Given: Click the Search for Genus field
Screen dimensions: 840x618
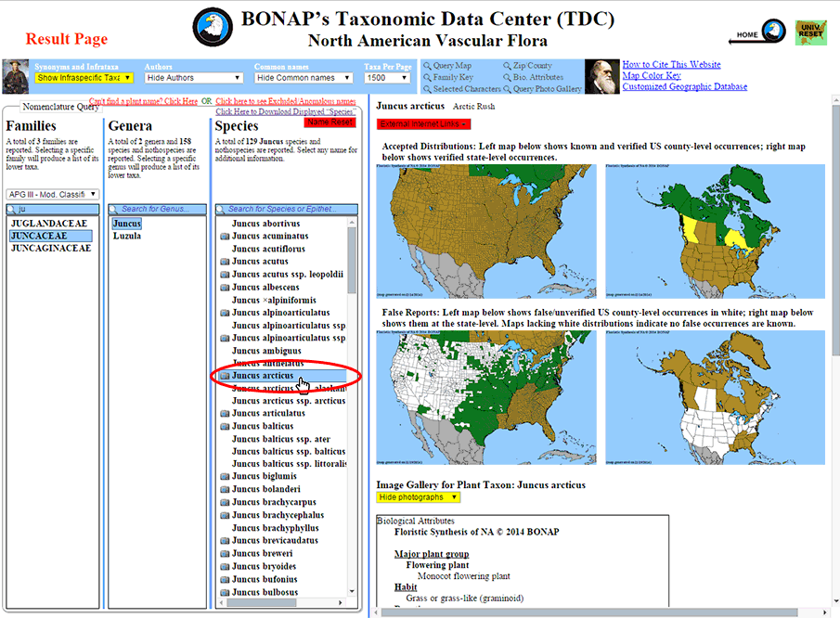Looking at the screenshot, I should (x=158, y=209).
